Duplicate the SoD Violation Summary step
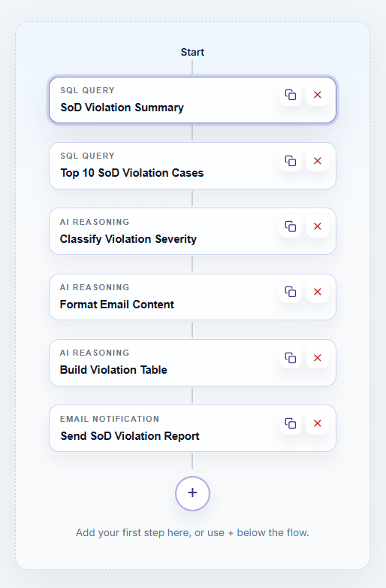This screenshot has width=386, height=588. (x=291, y=95)
